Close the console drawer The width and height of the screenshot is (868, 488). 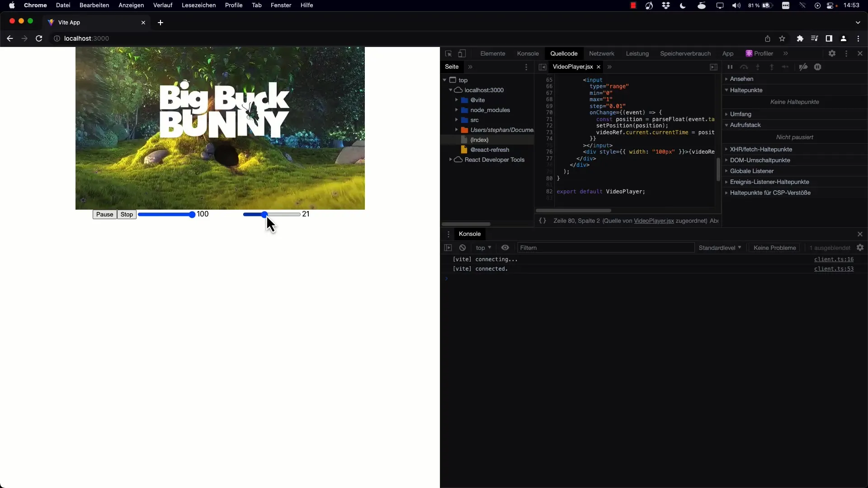pyautogui.click(x=860, y=234)
